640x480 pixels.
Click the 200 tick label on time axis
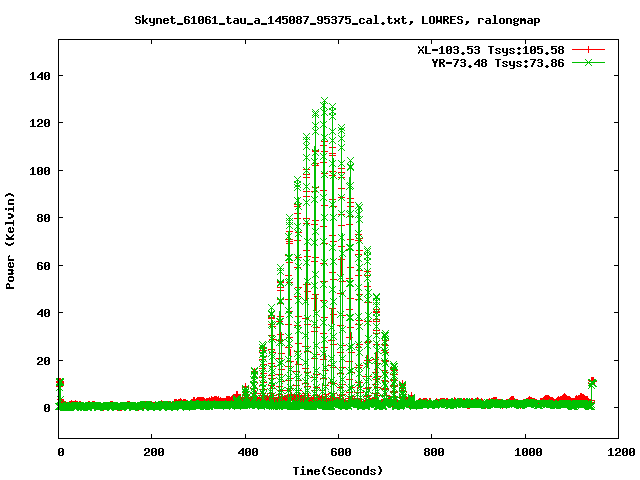[152, 451]
